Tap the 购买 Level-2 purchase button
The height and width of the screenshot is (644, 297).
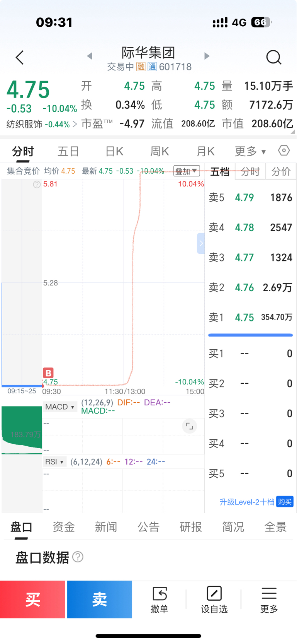point(285,502)
